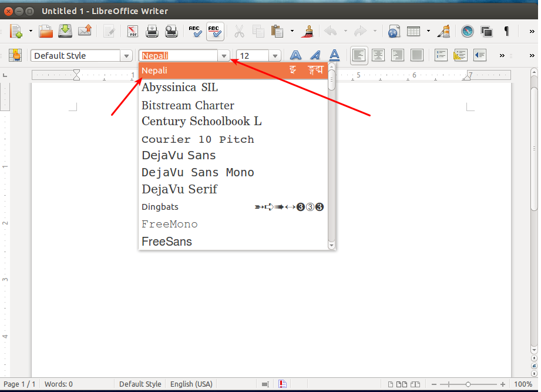Toggle bulleted list
The image size is (541, 392).
[461, 55]
